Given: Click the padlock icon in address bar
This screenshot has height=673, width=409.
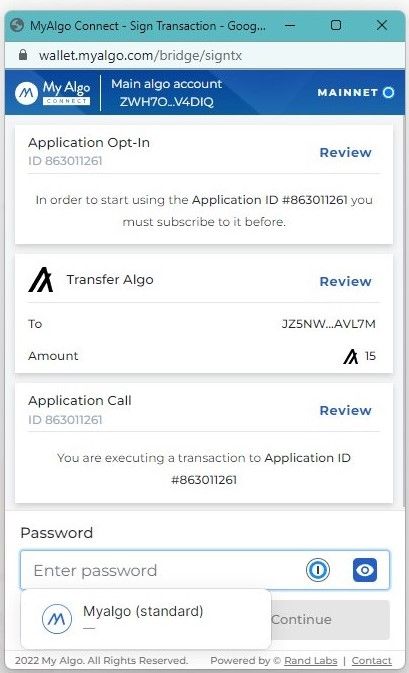Looking at the screenshot, I should click(x=23, y=55).
